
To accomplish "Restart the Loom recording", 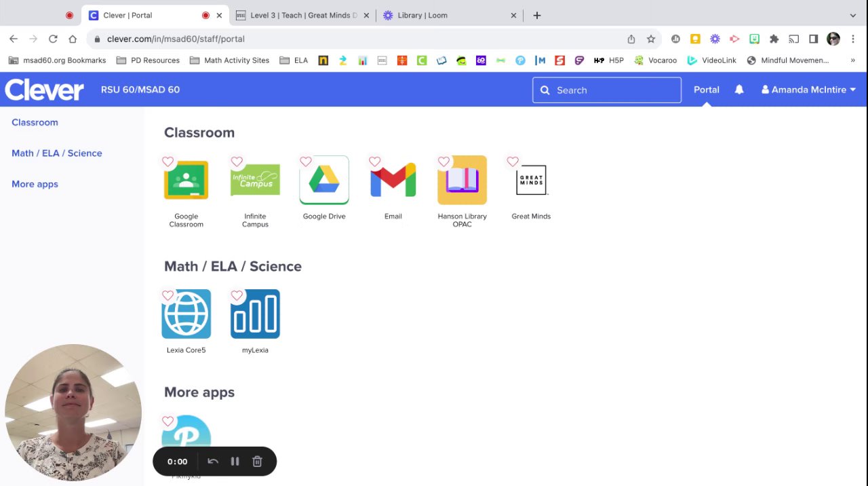I will 213,462.
